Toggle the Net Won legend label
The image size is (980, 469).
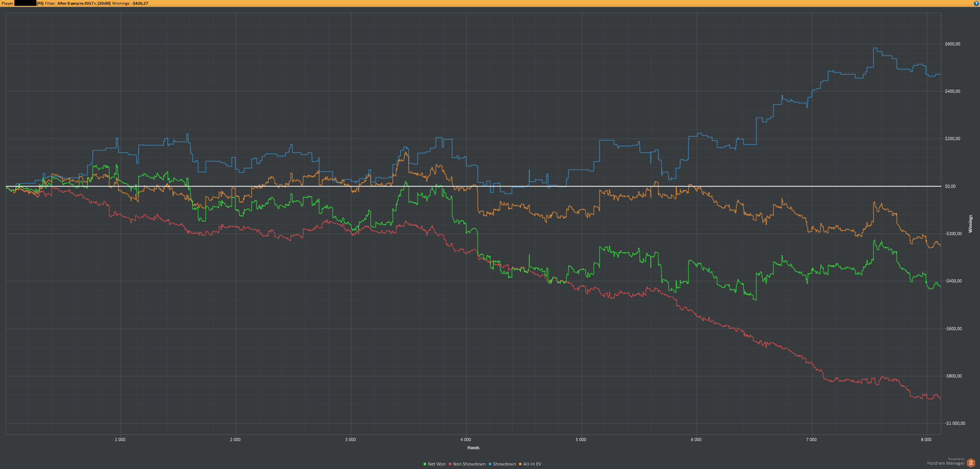point(436,464)
